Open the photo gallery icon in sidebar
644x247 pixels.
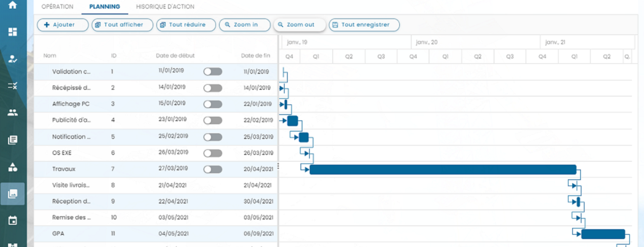pyautogui.click(x=13, y=194)
